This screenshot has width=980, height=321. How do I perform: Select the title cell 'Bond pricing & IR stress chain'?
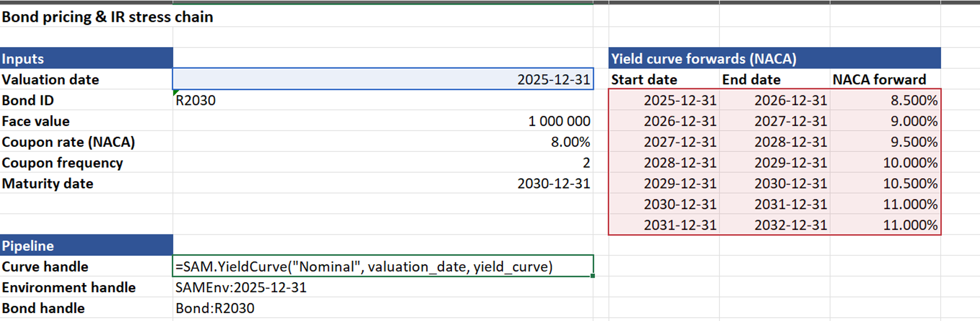pyautogui.click(x=107, y=17)
